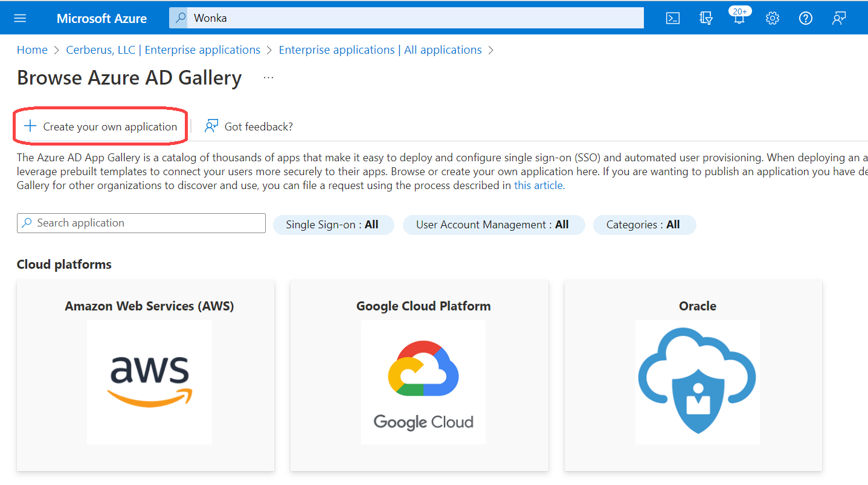Screen dimensions: 868x485
Task: Click Create your own application
Action: click(100, 126)
